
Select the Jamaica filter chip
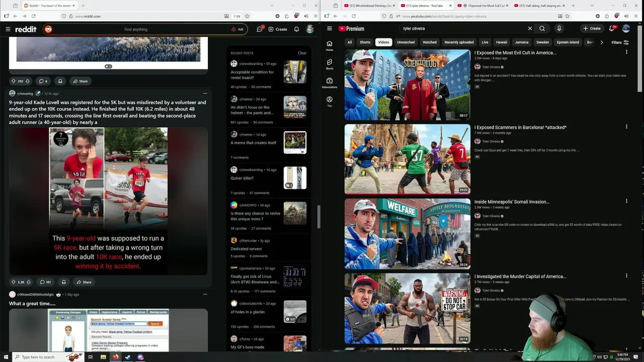point(522,42)
